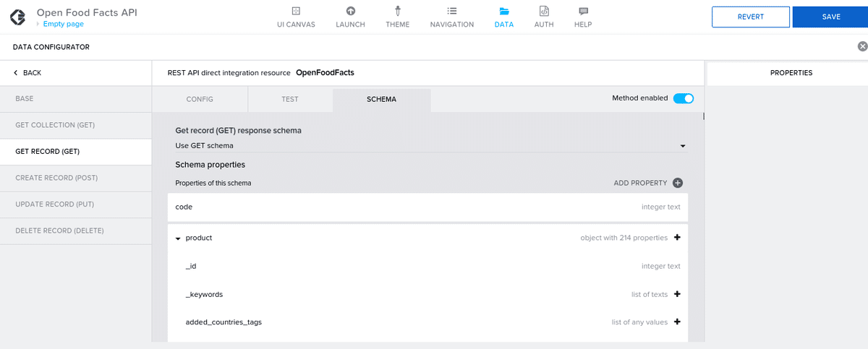The width and height of the screenshot is (868, 349).
Task: Select Update Record (PUT) method
Action: point(76,204)
